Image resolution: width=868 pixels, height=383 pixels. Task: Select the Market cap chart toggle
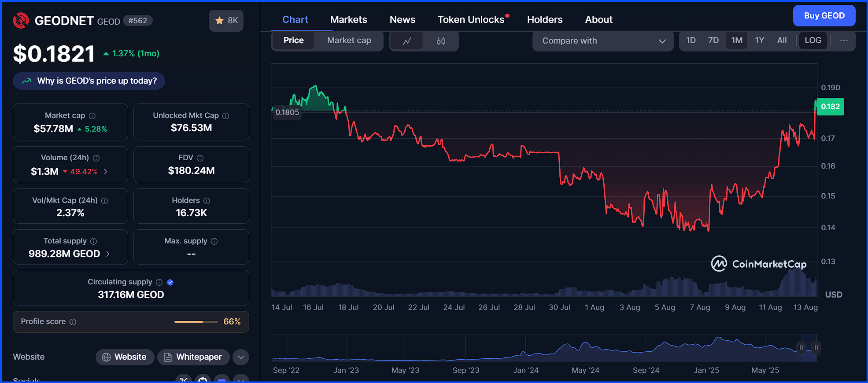[349, 41]
